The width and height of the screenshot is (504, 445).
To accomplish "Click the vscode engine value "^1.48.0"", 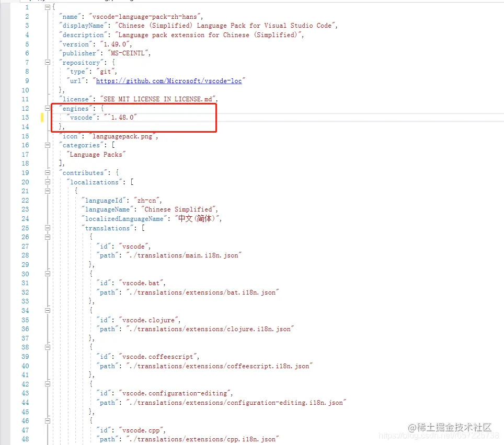I will (x=121, y=118).
